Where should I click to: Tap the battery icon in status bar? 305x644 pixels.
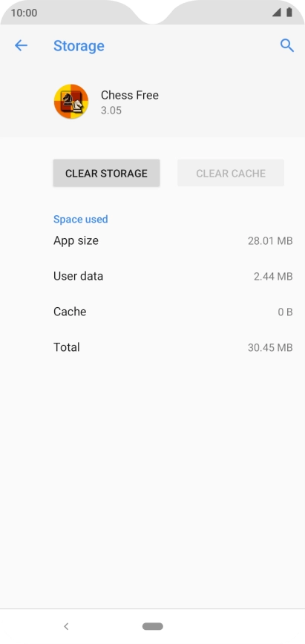289,13
